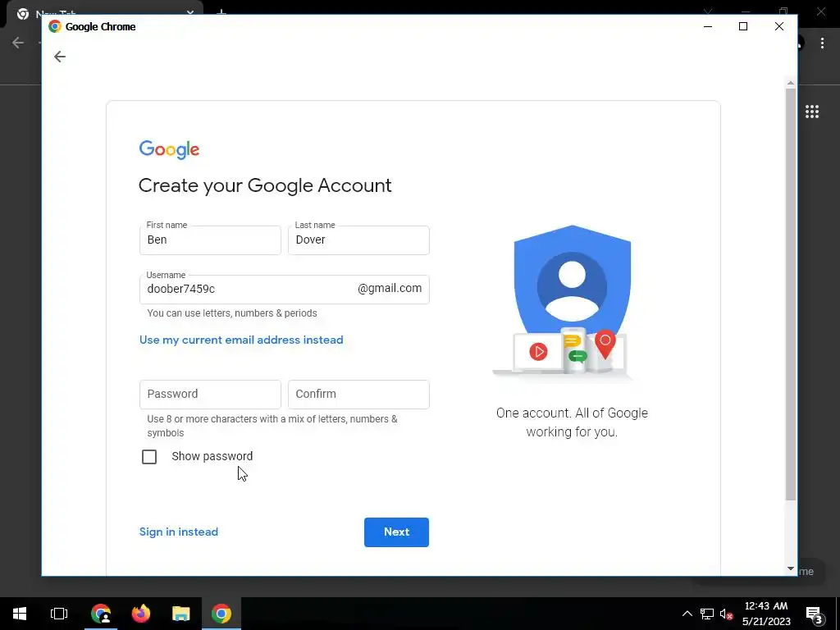
Task: Open File Explorer from the taskbar
Action: [x=181, y=614]
